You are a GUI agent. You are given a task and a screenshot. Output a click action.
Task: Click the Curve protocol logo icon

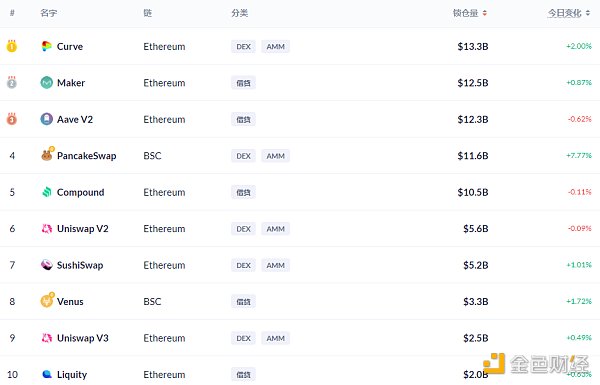46,46
